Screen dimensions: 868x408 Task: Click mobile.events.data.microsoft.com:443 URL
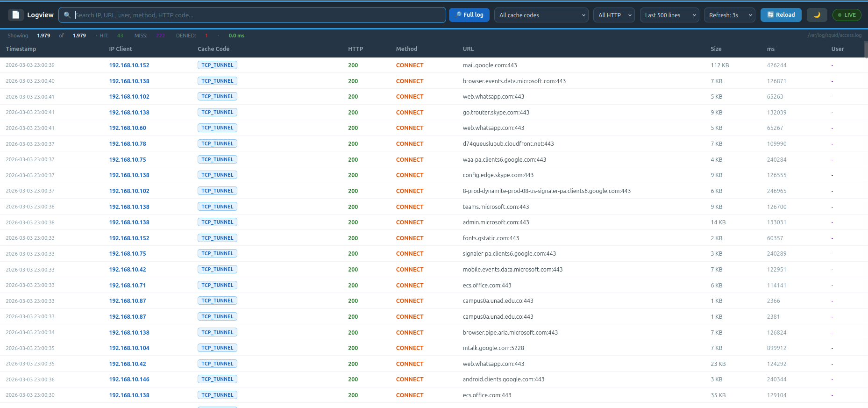512,270
